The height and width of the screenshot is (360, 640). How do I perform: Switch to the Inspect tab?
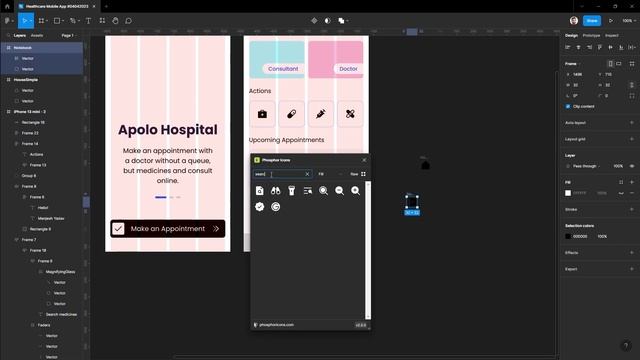point(611,36)
